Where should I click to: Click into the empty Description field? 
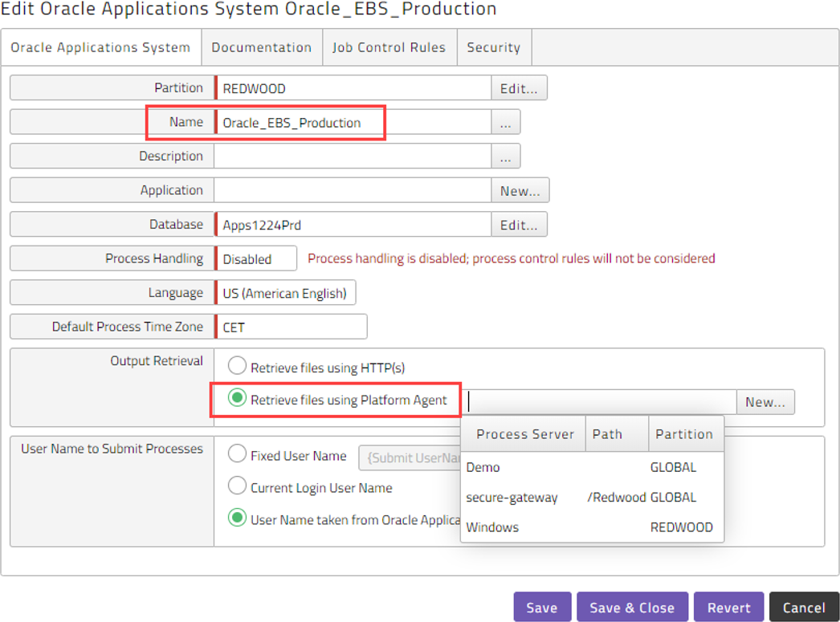[x=353, y=157]
